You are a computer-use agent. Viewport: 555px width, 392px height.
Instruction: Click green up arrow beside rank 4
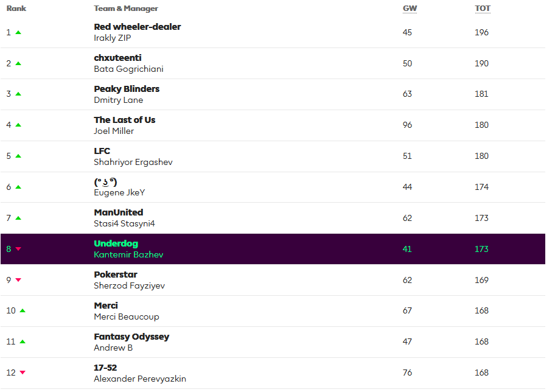click(x=18, y=125)
